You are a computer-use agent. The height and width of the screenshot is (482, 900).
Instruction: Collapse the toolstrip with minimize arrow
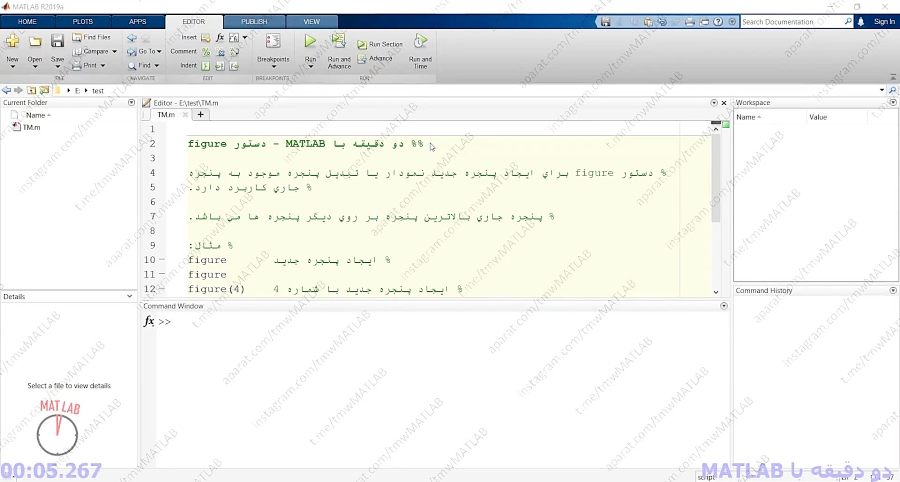[x=893, y=77]
